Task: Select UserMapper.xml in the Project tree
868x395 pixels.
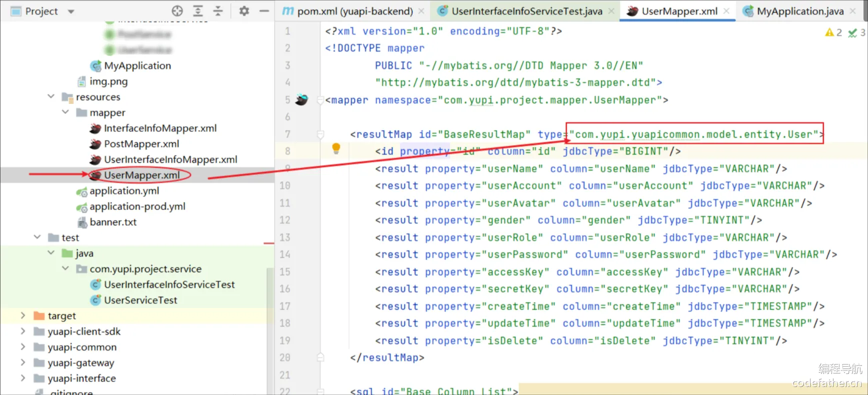Action: [x=142, y=175]
